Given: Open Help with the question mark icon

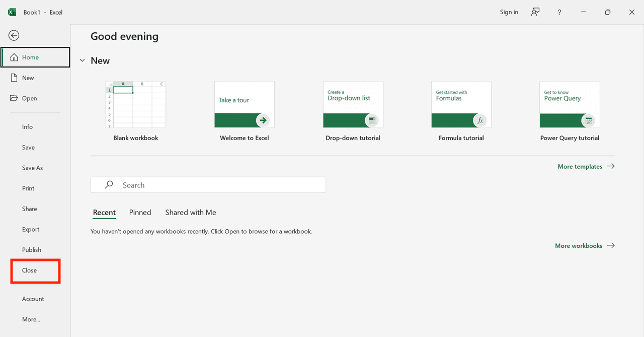Looking at the screenshot, I should pyautogui.click(x=559, y=12).
